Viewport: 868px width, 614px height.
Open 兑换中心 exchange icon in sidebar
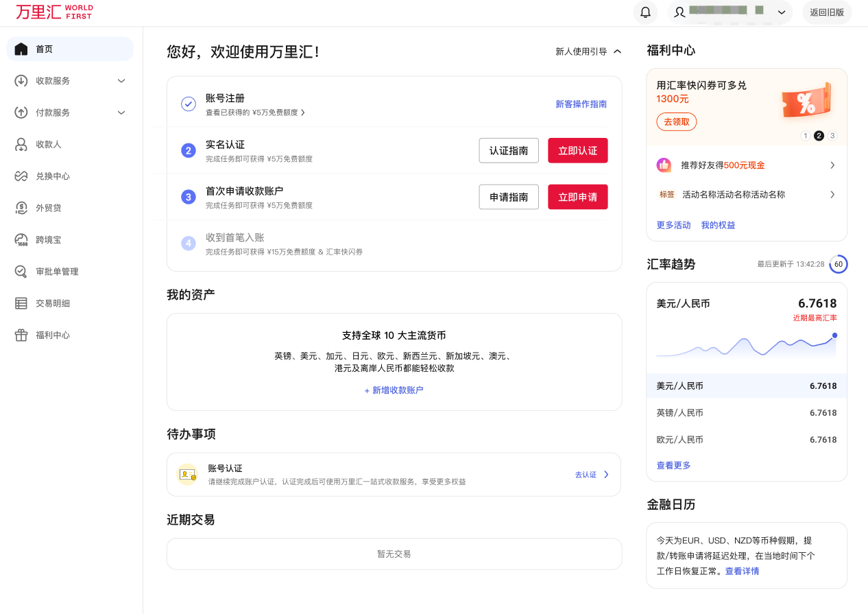point(21,176)
